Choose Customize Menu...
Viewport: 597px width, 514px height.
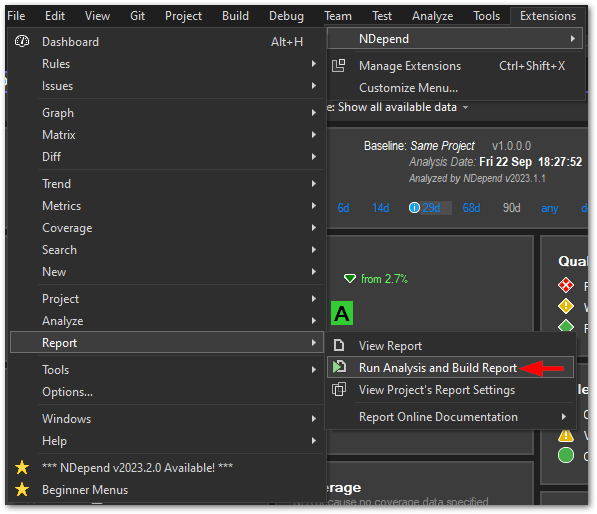(x=455, y=88)
